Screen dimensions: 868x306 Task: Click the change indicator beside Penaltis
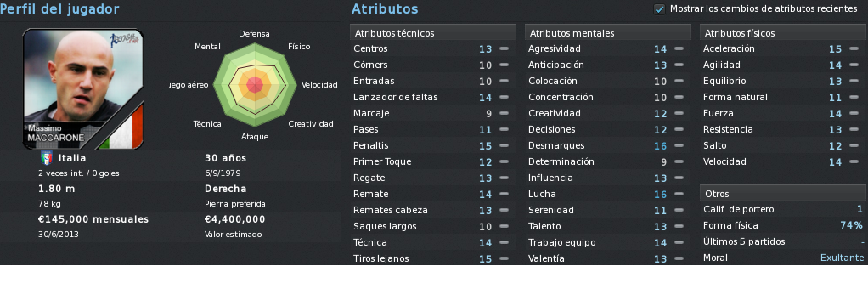[504, 146]
